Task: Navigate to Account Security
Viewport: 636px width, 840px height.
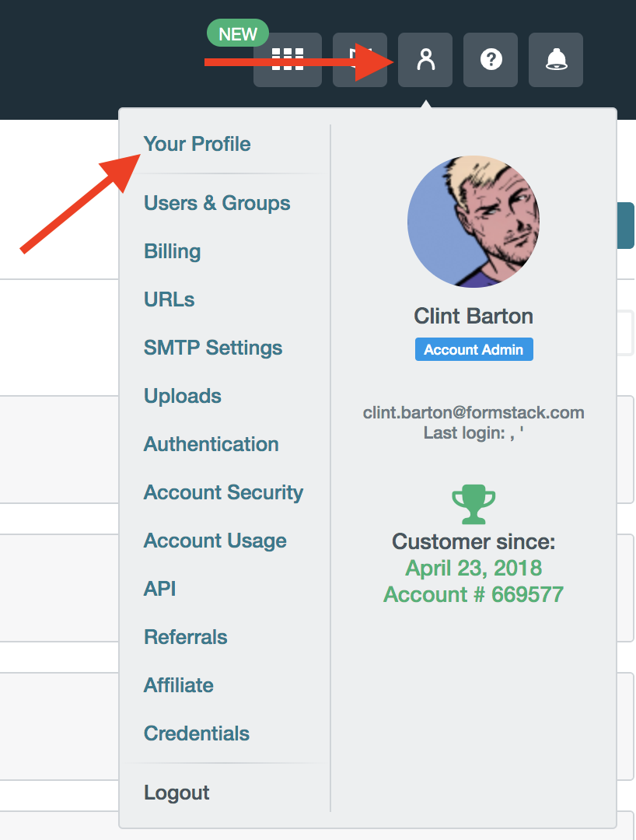Action: pos(224,492)
